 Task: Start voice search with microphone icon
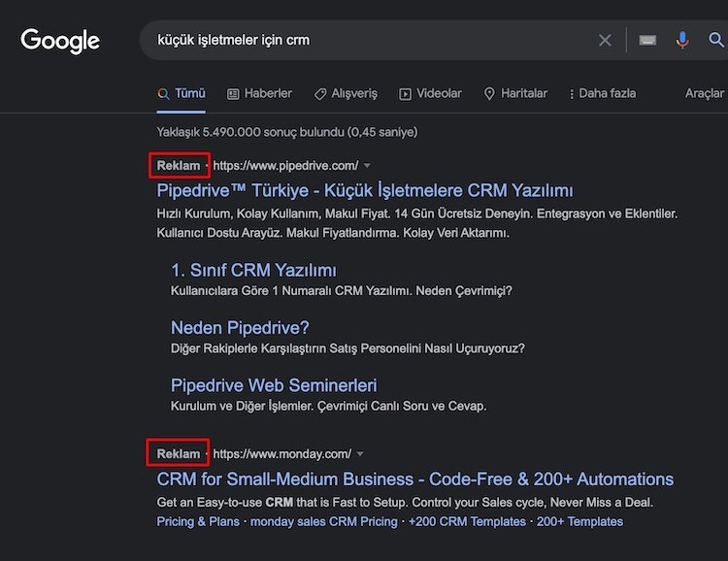click(x=682, y=41)
